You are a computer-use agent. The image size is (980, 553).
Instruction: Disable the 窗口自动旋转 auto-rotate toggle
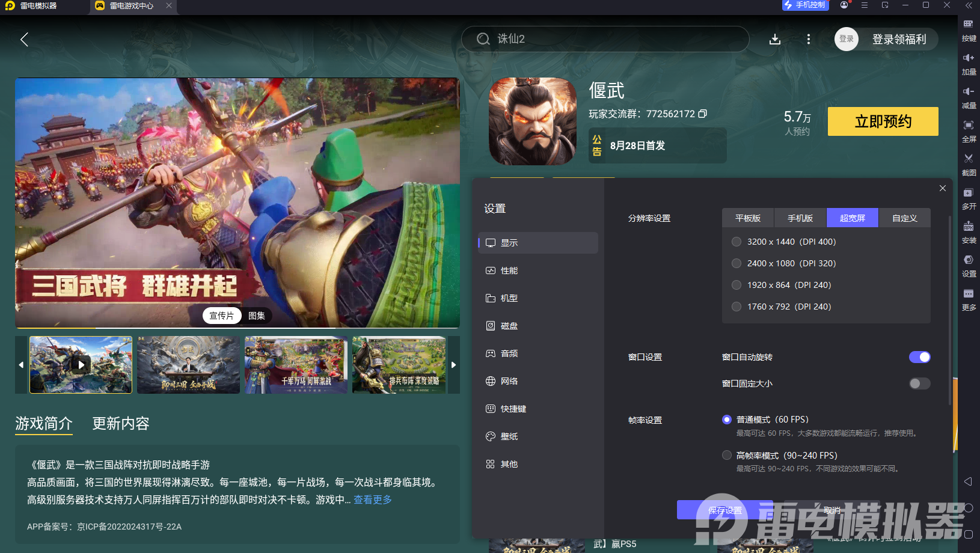coord(919,356)
